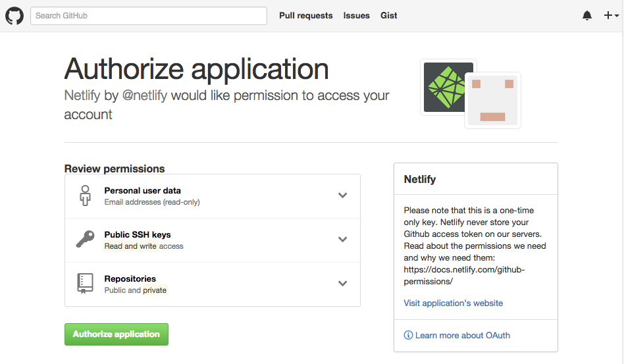The height and width of the screenshot is (364, 624).
Task: Open the notifications bell icon
Action: [x=587, y=16]
